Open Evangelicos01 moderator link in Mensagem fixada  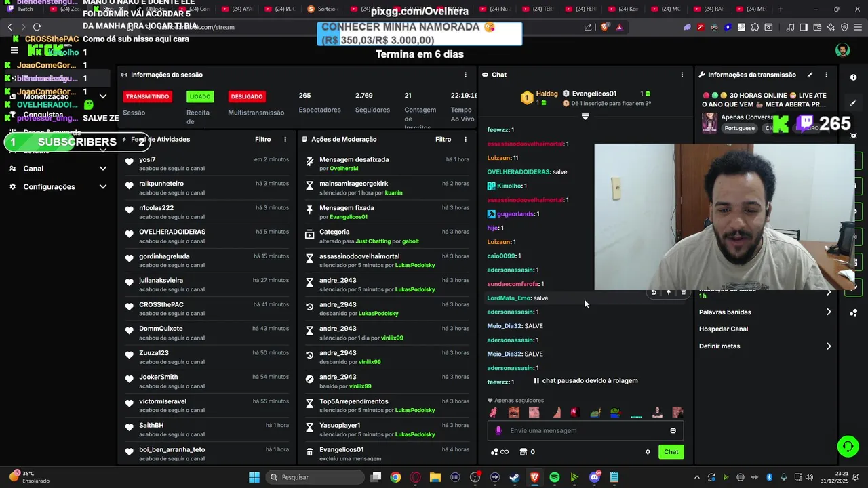coord(349,217)
